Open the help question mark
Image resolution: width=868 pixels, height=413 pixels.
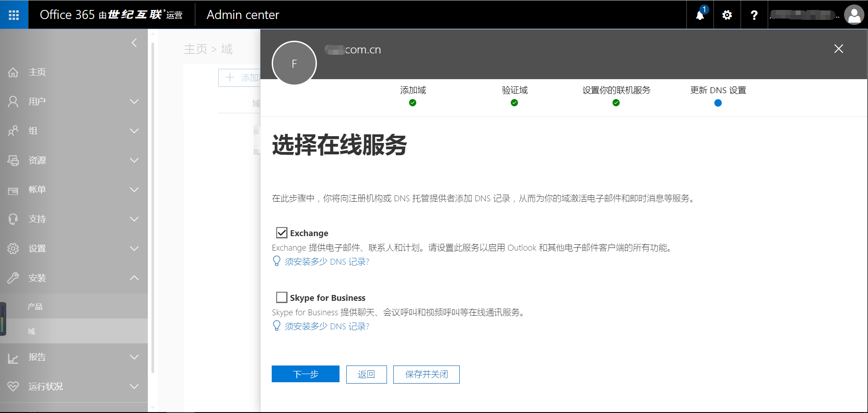click(x=754, y=15)
